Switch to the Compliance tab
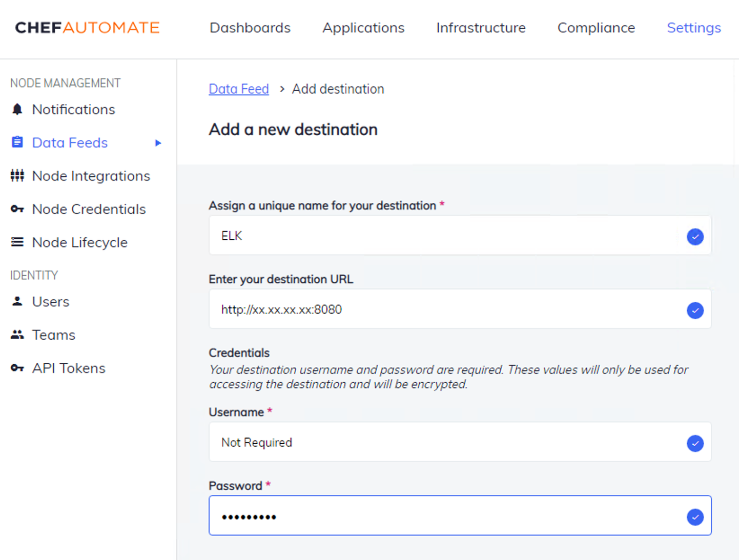The image size is (739, 560). (596, 28)
